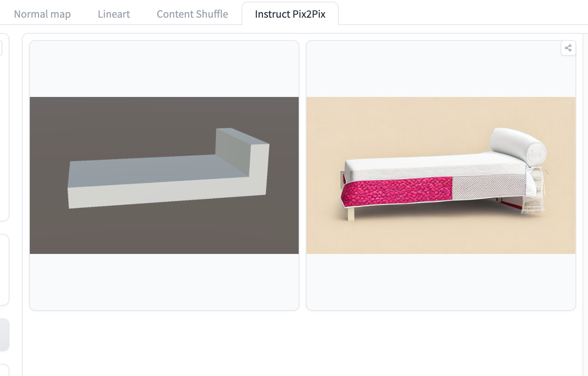
Task: Click the Instruct Pix2Pix tab
Action: pos(290,14)
